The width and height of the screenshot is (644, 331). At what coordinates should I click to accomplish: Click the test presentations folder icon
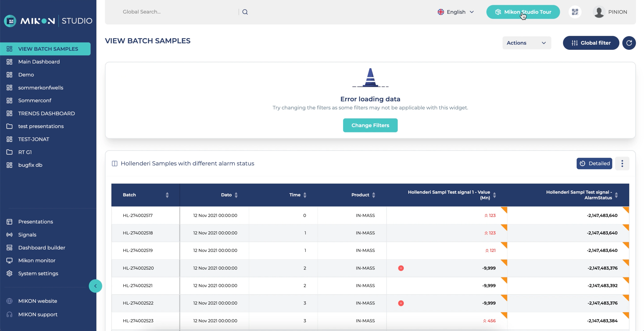[9, 126]
